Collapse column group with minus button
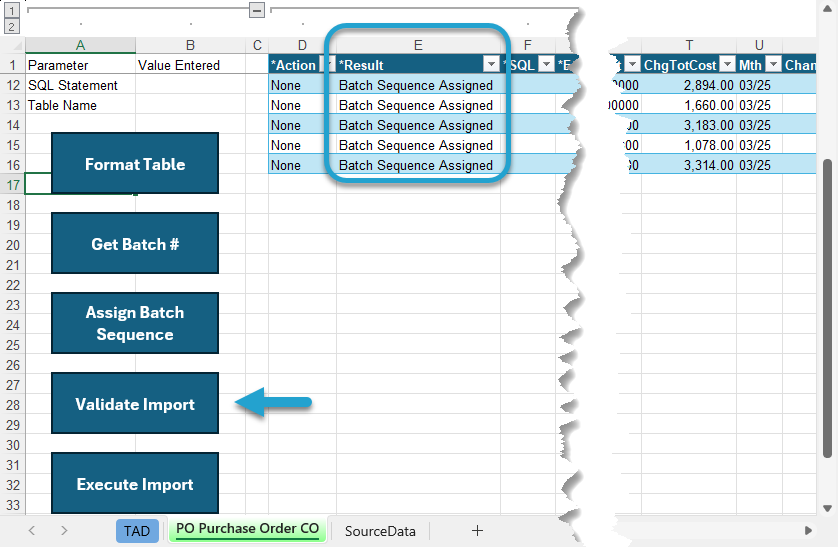Screen dimensions: 838x547 [x=257, y=10]
